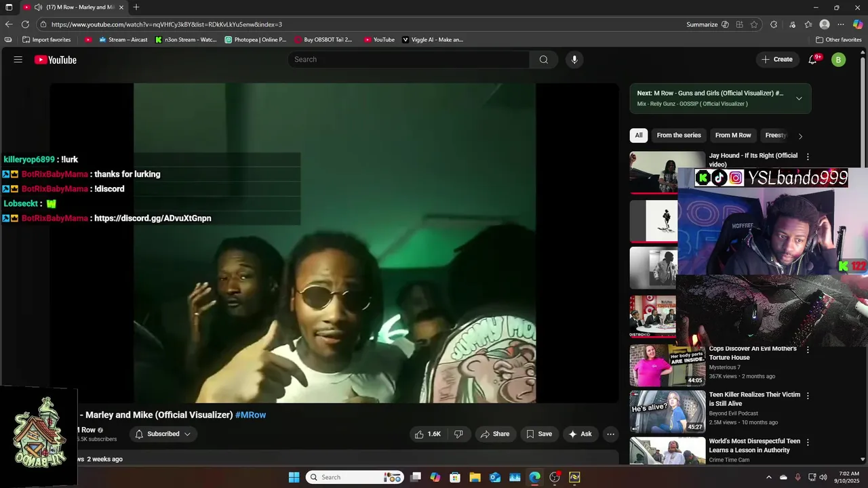Click the YouTube search input field
This screenshot has width=868, height=488.
click(x=409, y=60)
